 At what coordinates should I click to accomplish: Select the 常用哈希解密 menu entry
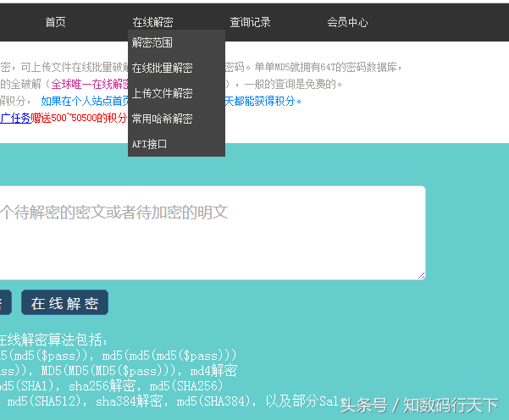coord(162,119)
